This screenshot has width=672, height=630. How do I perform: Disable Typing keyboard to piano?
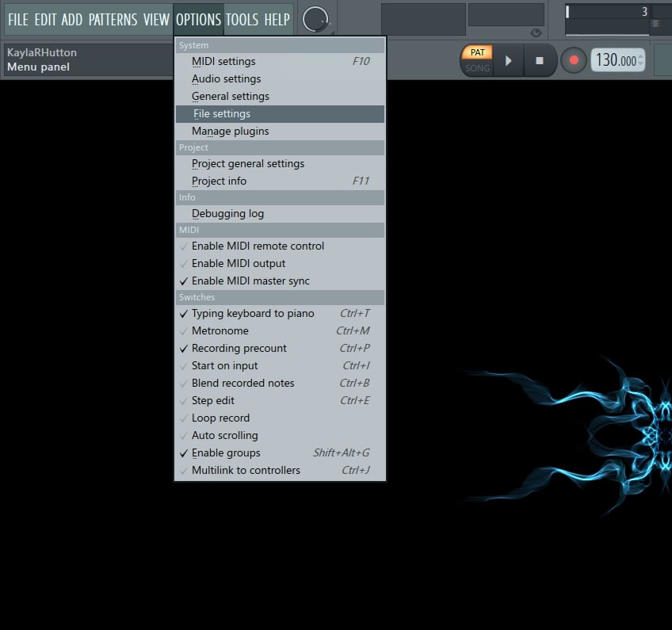[253, 314]
